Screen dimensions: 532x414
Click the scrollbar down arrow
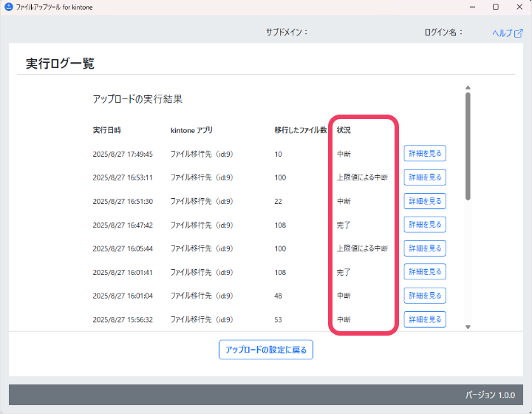[x=468, y=327]
